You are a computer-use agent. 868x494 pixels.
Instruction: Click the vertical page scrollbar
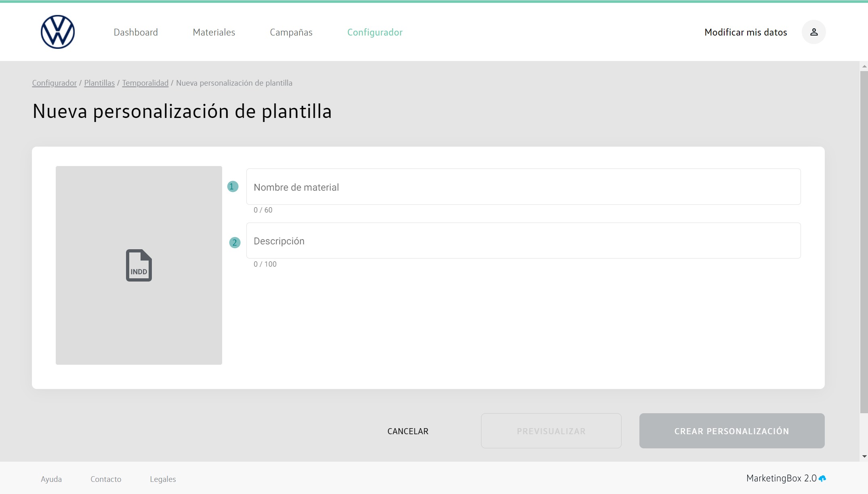864,242
